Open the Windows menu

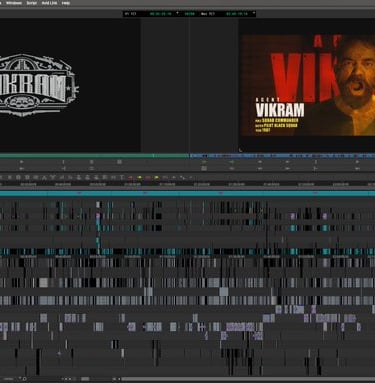pos(14,3)
